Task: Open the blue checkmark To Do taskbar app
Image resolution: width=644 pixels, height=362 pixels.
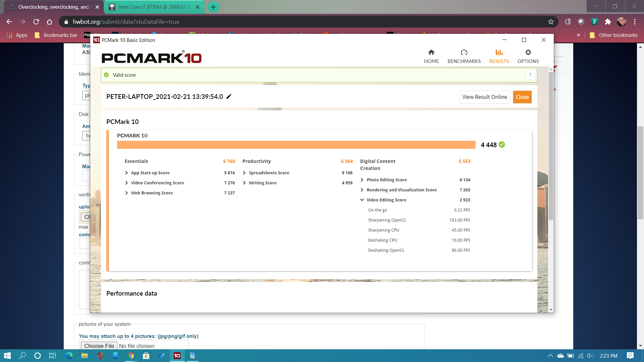Action: [x=162, y=356]
